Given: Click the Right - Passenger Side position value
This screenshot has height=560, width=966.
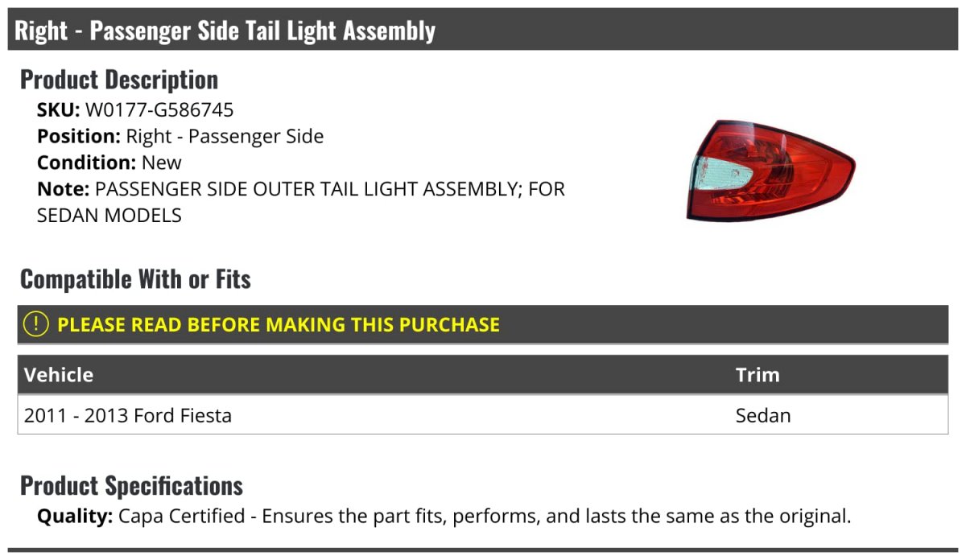Looking at the screenshot, I should 225,137.
